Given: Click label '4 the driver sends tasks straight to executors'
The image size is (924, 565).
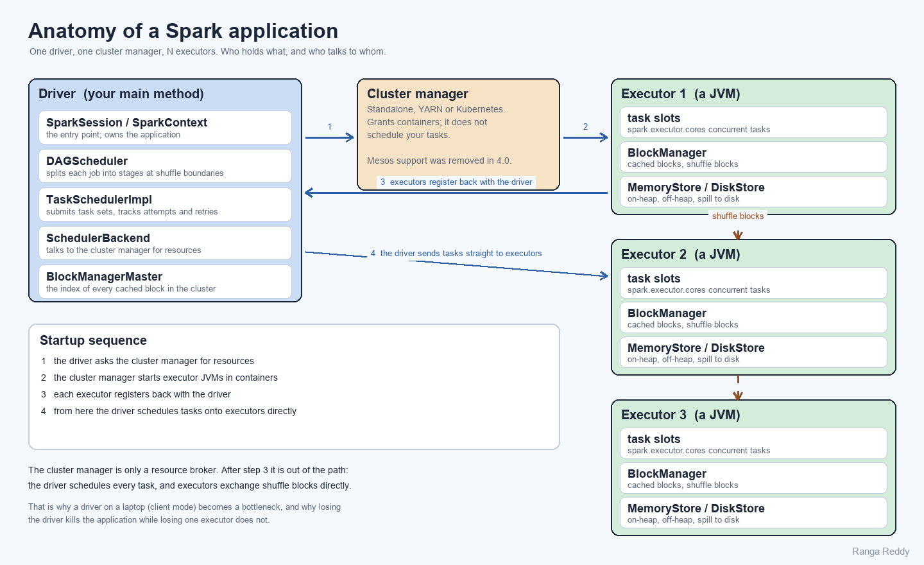Looking at the screenshot, I should tap(456, 254).
